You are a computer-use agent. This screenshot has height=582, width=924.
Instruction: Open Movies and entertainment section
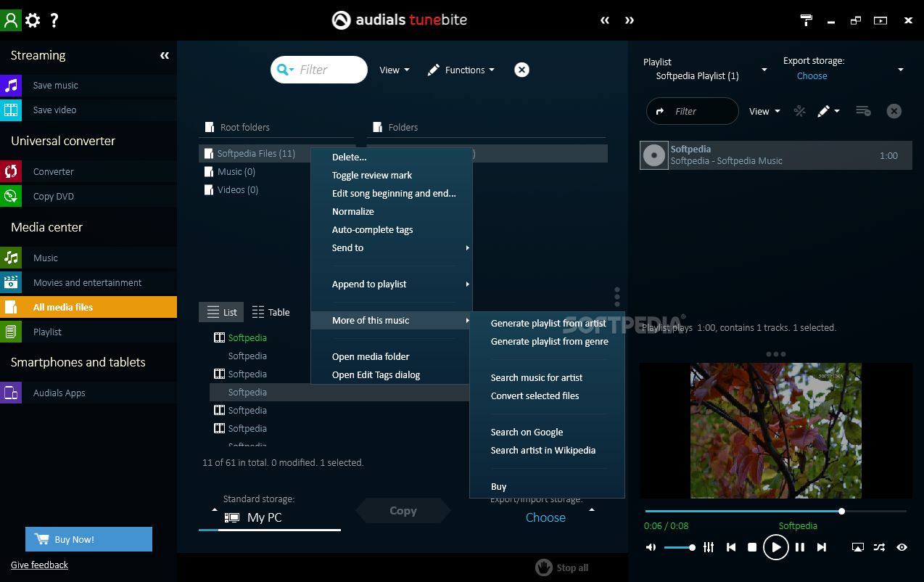[88, 282]
